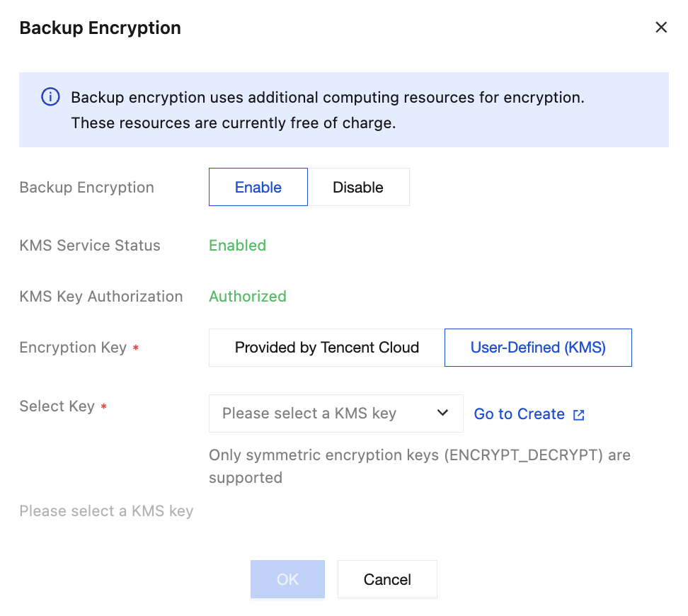
Task: Click the info icon in the blue banner
Action: coord(50,96)
